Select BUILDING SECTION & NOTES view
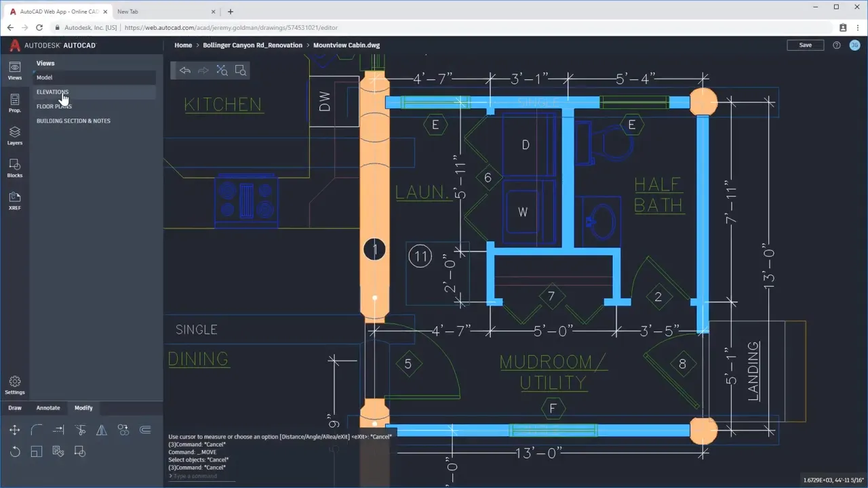The height and width of the screenshot is (488, 868). (73, 121)
